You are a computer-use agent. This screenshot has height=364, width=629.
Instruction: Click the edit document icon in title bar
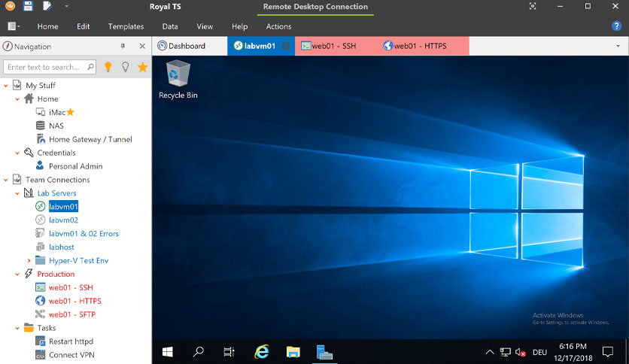click(x=47, y=5)
